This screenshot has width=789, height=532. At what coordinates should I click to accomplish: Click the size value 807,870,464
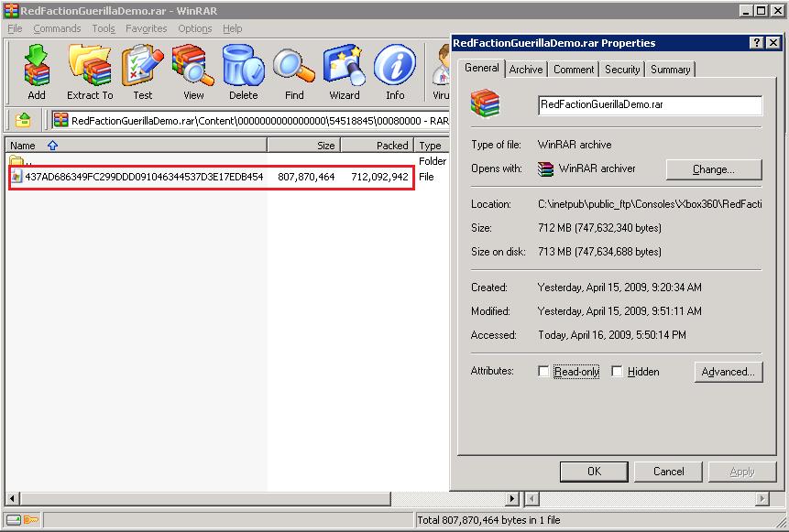(306, 177)
